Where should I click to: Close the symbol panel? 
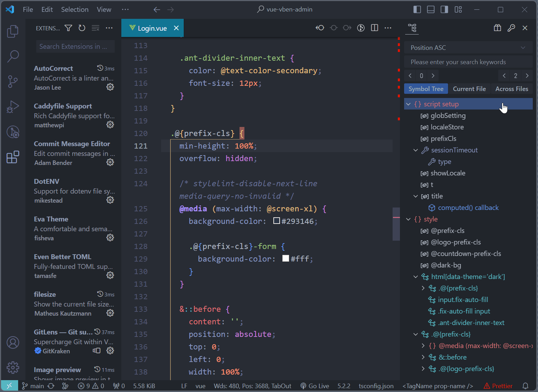coord(525,28)
